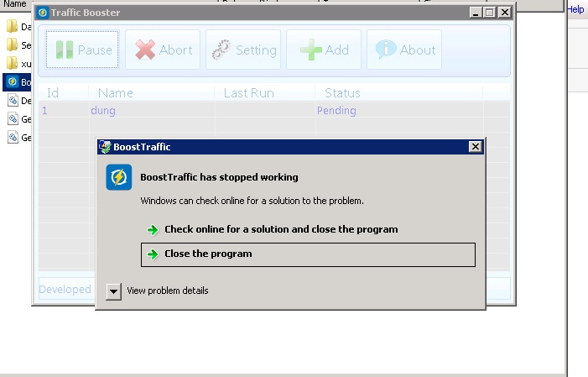Viewport: 588px width, 377px height.
Task: Click the BoostTraffic lightning icon in dialog
Action: tap(119, 177)
